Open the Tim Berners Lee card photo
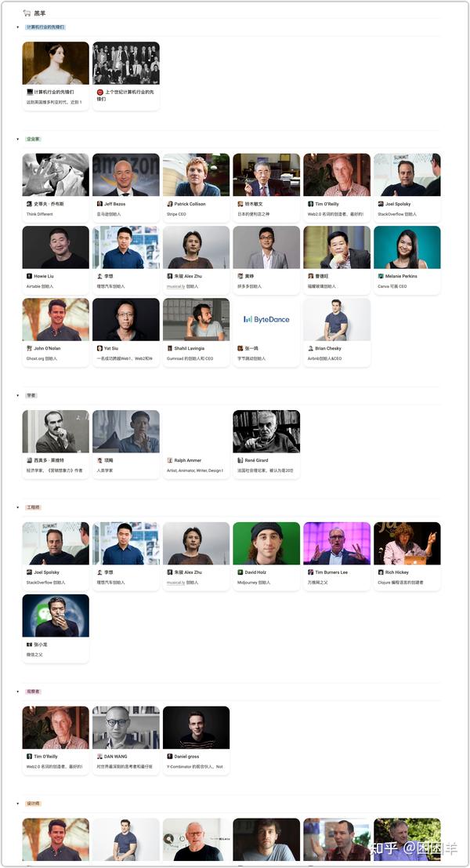This screenshot has width=470, height=868. pyautogui.click(x=336, y=543)
